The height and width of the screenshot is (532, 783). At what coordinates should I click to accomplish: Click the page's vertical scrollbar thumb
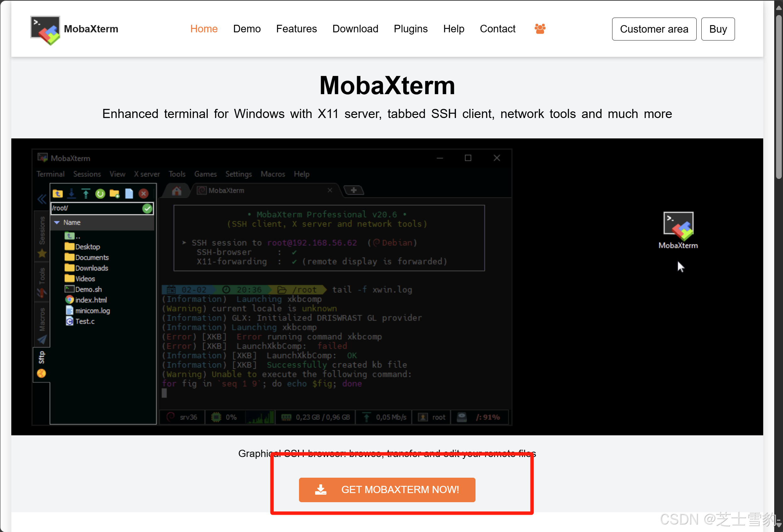pyautogui.click(x=778, y=98)
